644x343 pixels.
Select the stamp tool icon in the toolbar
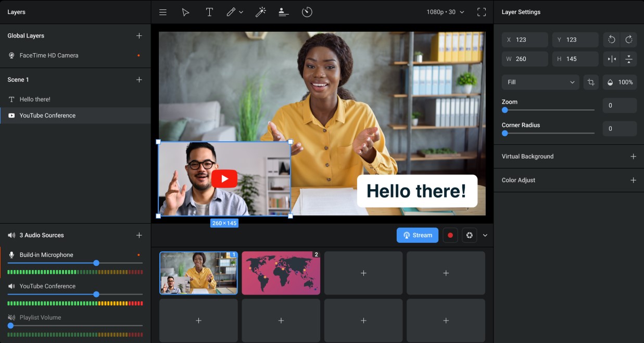(283, 12)
